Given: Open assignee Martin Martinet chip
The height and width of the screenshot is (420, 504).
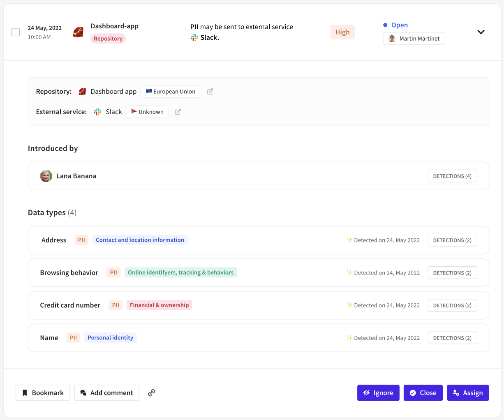Looking at the screenshot, I should [414, 39].
